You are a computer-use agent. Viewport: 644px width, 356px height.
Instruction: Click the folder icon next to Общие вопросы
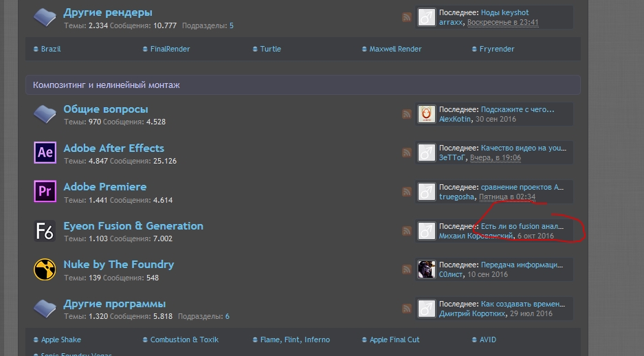[x=45, y=114]
